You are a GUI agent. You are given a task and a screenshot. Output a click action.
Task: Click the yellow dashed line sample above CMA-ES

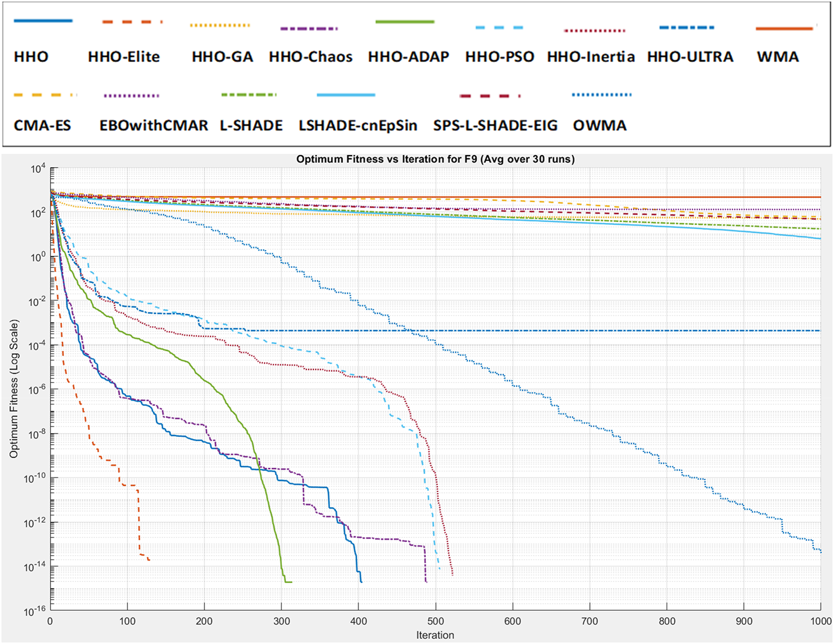[x=45, y=95]
